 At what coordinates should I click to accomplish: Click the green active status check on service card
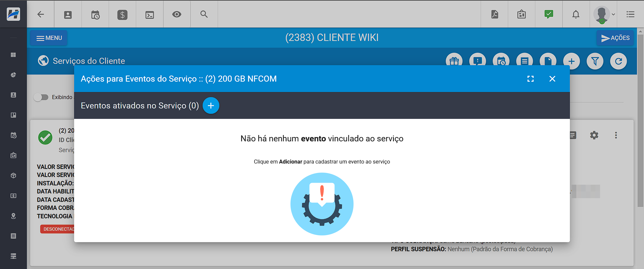(x=45, y=137)
